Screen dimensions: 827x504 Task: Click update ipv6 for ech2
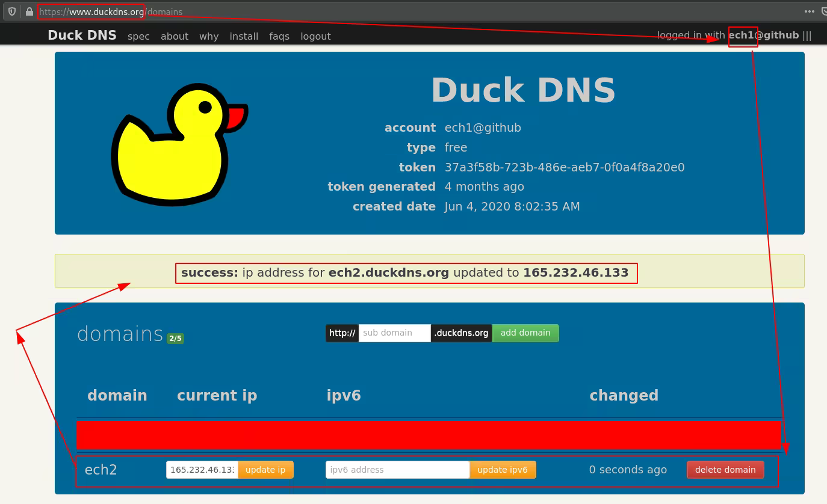pos(503,470)
